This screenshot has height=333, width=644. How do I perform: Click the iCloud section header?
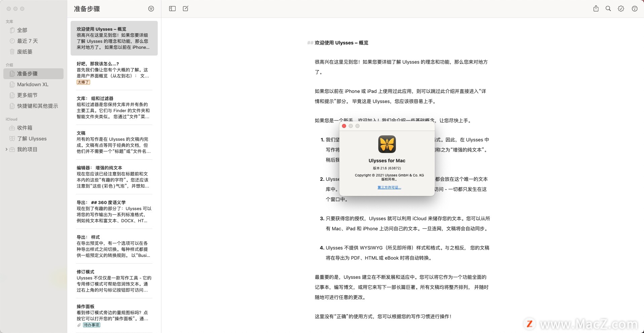click(x=11, y=119)
